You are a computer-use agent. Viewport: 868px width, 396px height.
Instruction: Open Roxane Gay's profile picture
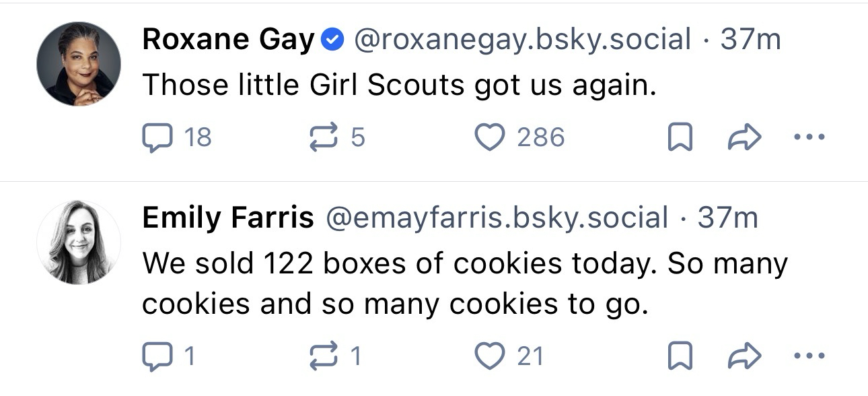pos(79,64)
